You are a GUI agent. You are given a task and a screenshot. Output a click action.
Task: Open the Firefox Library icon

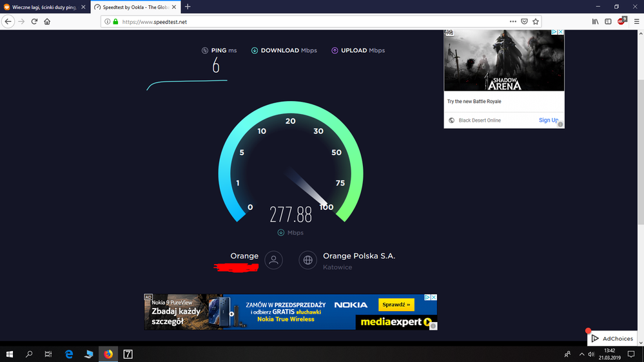click(595, 21)
